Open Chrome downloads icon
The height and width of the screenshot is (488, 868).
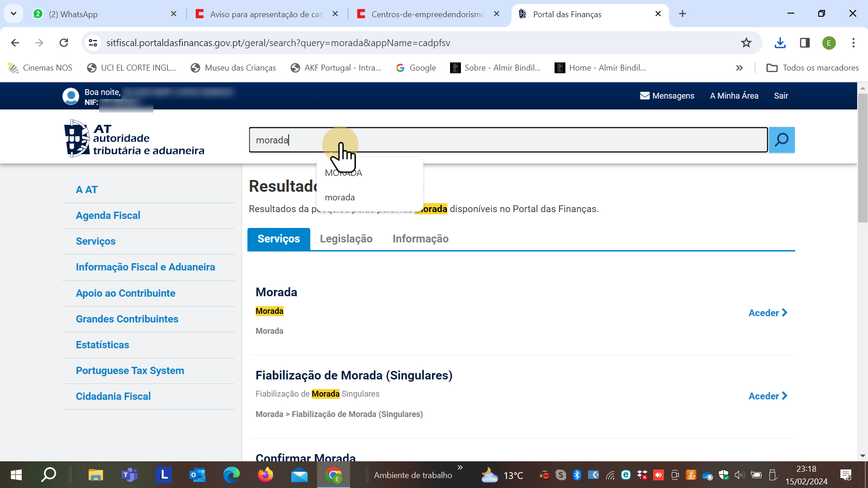point(780,43)
